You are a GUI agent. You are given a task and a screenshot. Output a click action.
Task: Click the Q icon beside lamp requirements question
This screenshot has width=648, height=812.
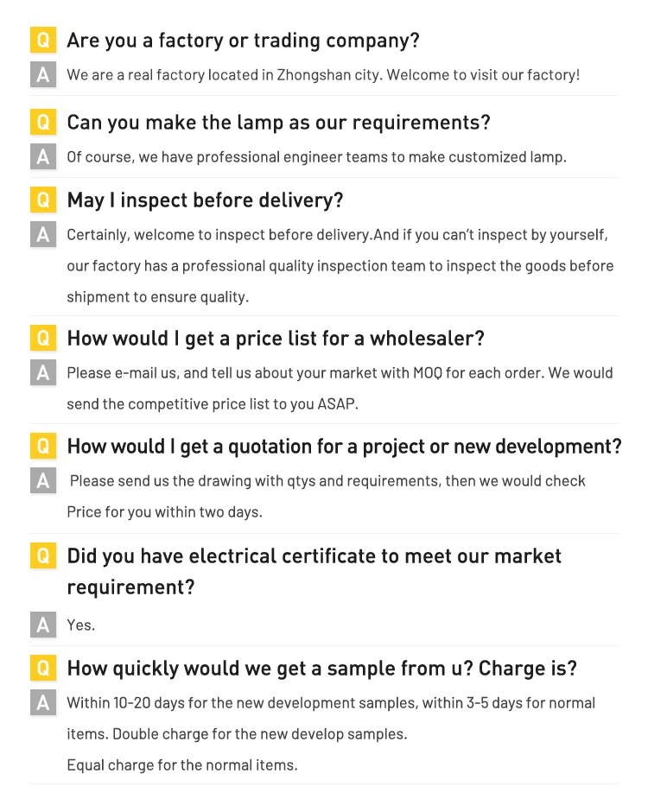43,122
